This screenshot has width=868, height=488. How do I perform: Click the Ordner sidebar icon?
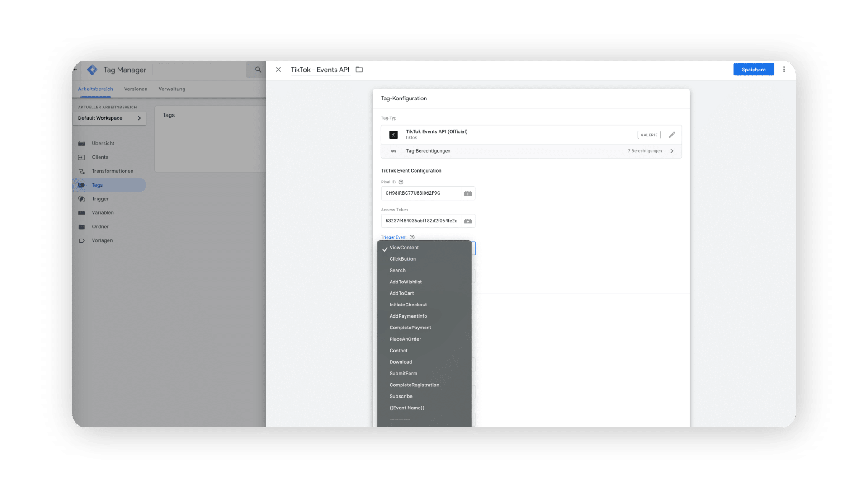(x=81, y=227)
